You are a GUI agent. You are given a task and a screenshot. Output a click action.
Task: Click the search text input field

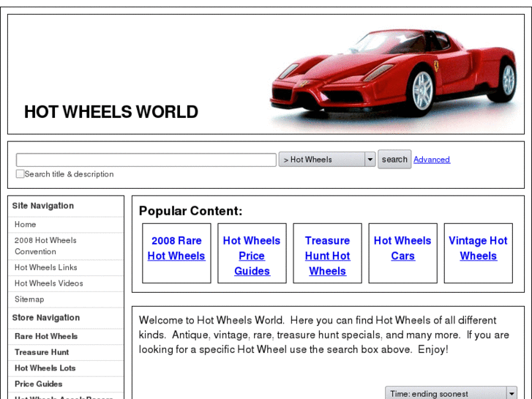tap(146, 160)
